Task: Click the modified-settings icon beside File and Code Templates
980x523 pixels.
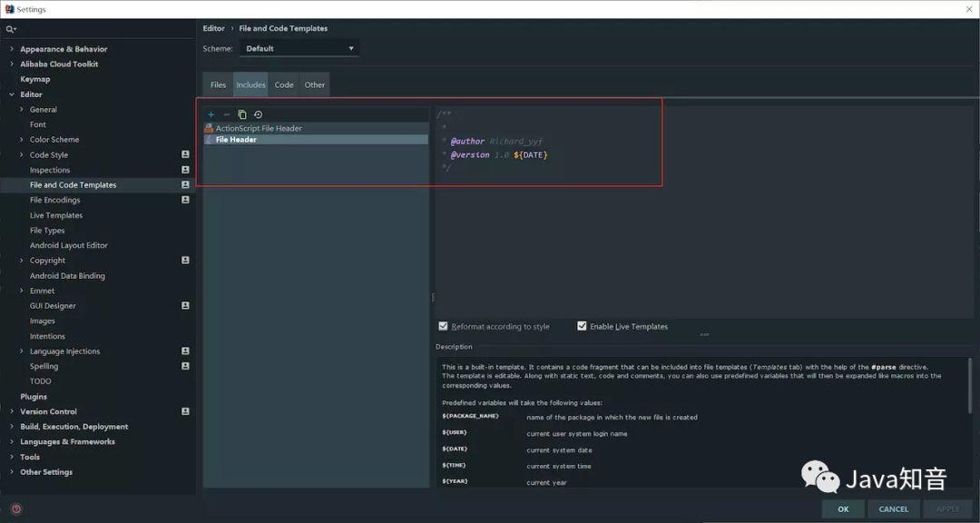Action: 185,184
